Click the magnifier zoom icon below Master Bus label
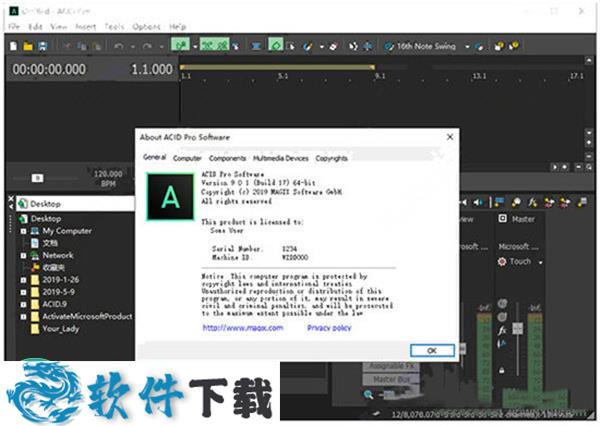 368,394
